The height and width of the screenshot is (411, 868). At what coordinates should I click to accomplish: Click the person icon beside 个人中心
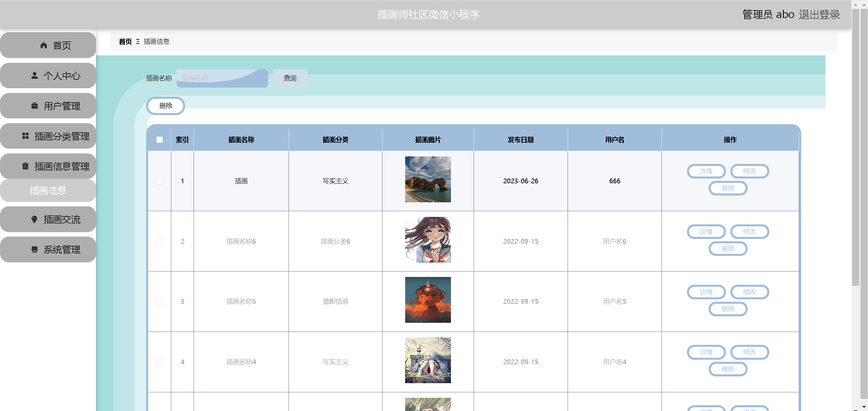(x=34, y=75)
